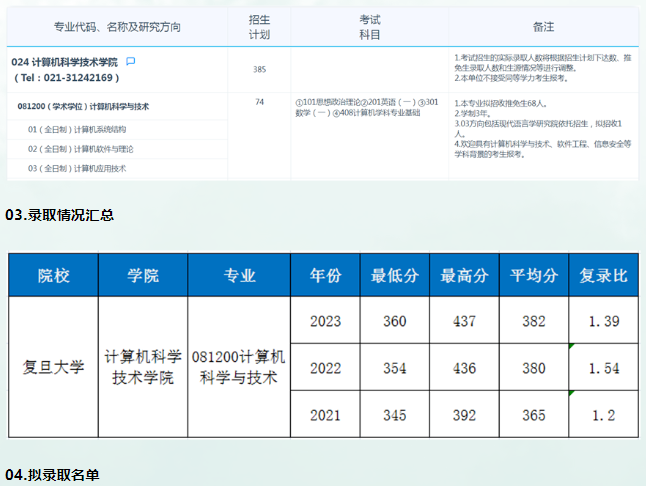Select the lowest score 360 cell

pos(395,320)
